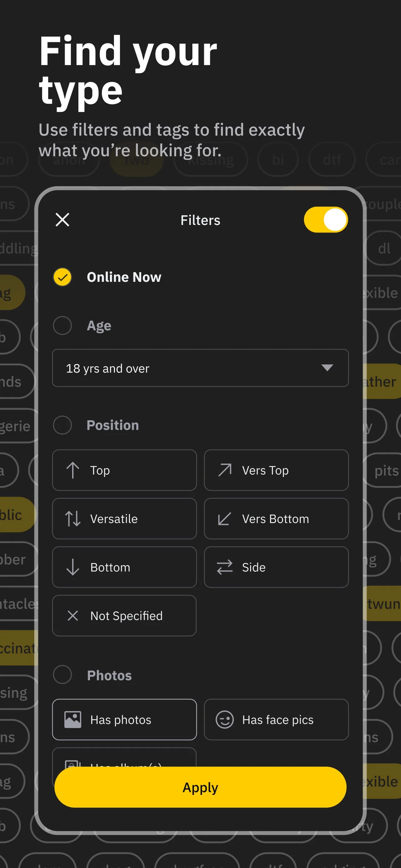Select the Bottom down-arrow icon
The image size is (401, 868).
pyautogui.click(x=73, y=567)
